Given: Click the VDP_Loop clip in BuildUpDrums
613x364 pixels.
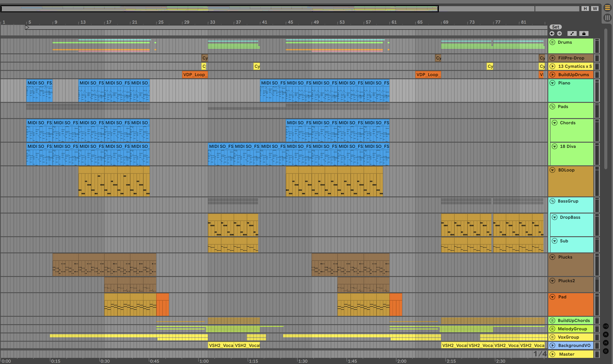Looking at the screenshot, I should pyautogui.click(x=195, y=75).
